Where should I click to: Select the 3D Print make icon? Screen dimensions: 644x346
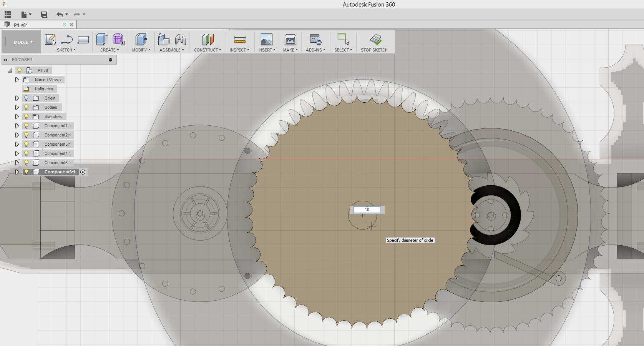point(290,39)
